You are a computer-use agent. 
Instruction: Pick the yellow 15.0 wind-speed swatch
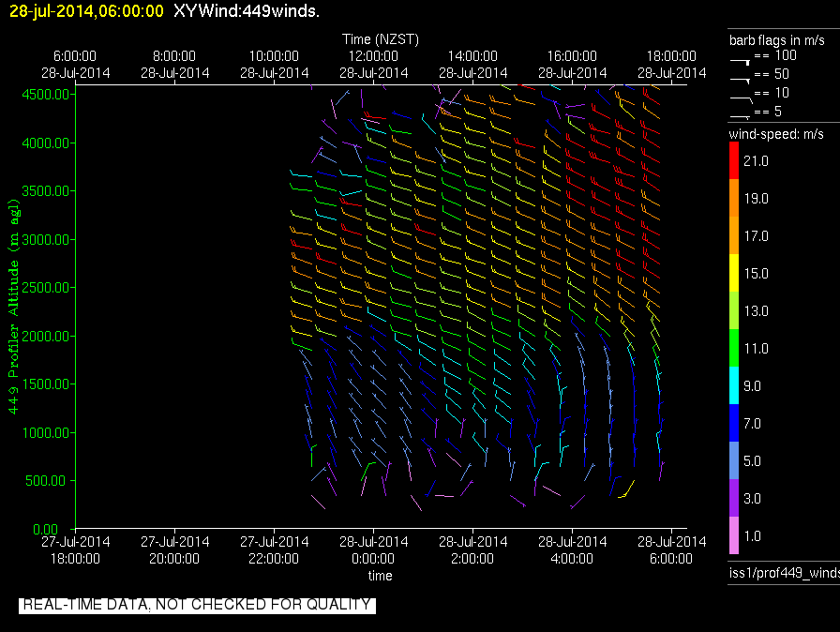(x=734, y=274)
